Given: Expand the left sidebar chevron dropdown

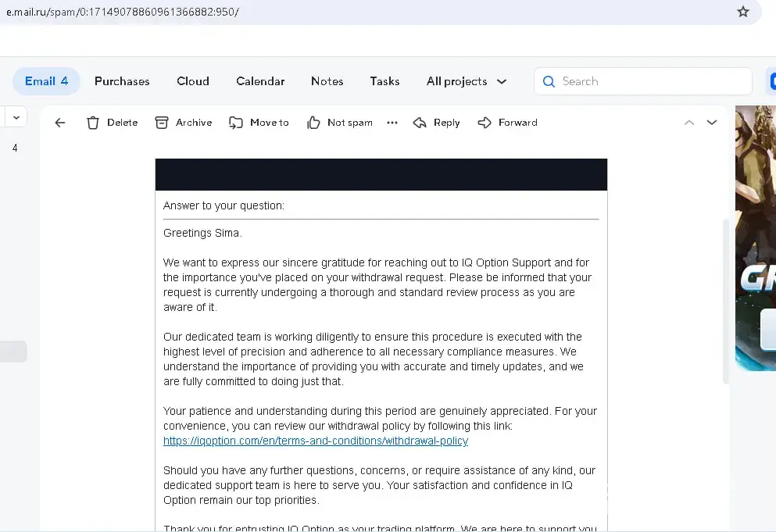Looking at the screenshot, I should [15, 117].
